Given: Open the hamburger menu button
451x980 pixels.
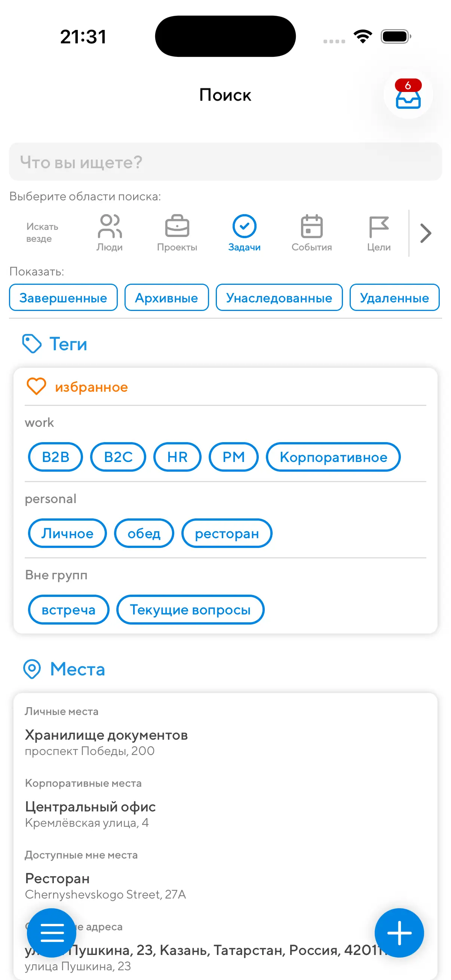Looking at the screenshot, I should 52,933.
